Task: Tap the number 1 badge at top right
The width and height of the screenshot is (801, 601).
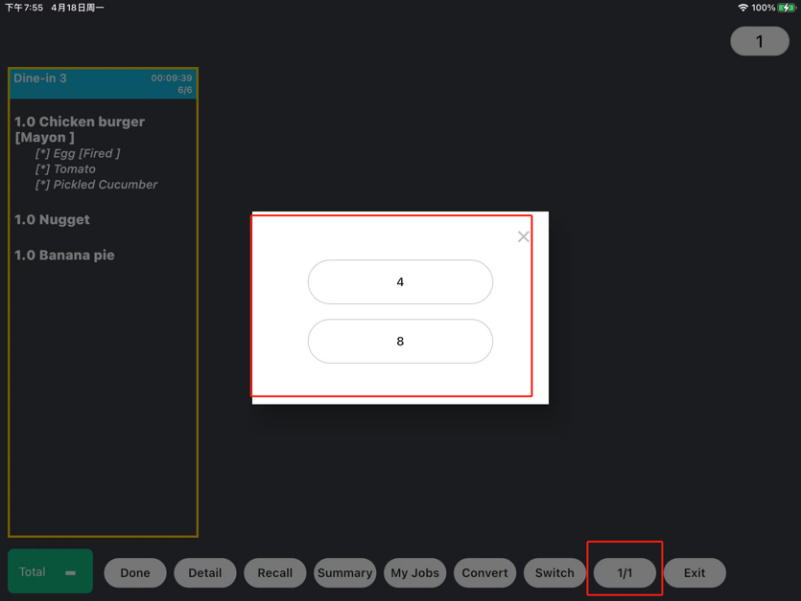Action: coord(760,41)
